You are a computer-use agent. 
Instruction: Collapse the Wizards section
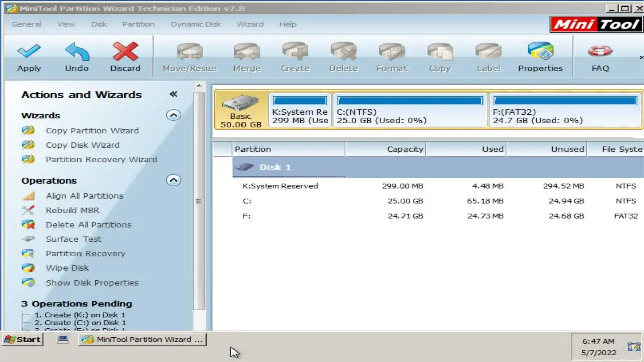point(173,115)
